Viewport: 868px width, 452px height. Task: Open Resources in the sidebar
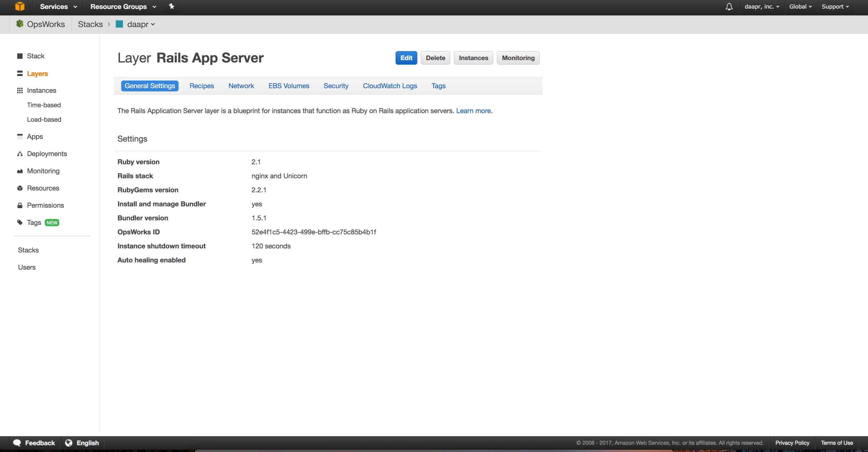tap(43, 188)
